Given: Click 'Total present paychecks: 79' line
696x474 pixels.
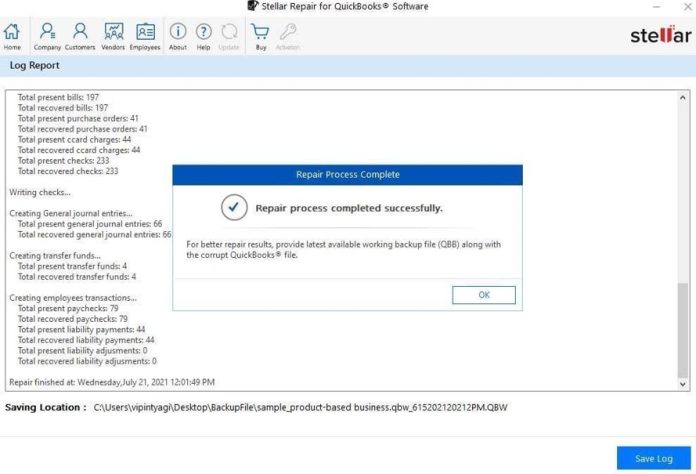Looking at the screenshot, I should pos(68,308).
